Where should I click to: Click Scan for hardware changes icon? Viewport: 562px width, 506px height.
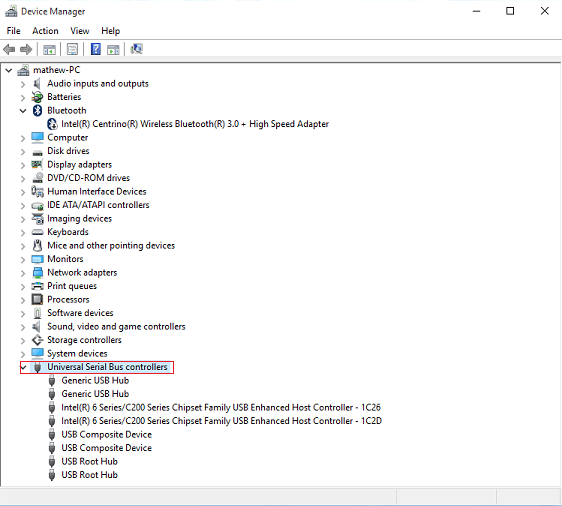pyautogui.click(x=137, y=49)
